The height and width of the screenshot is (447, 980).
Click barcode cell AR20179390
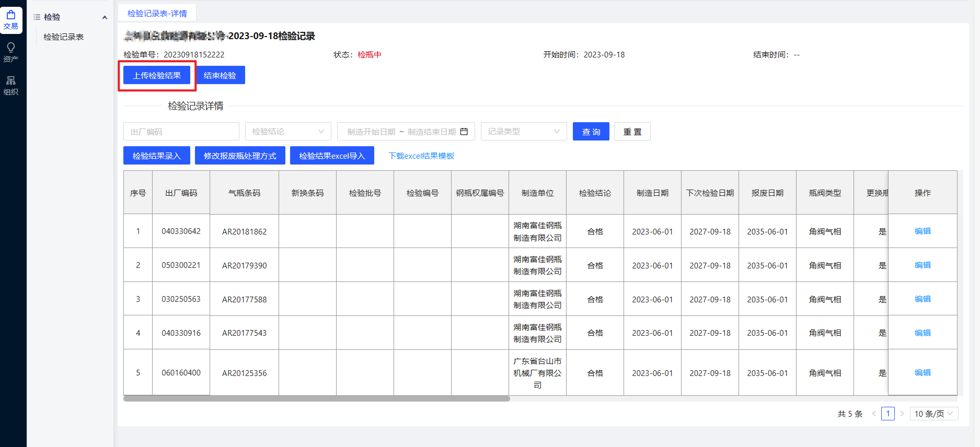coord(245,265)
